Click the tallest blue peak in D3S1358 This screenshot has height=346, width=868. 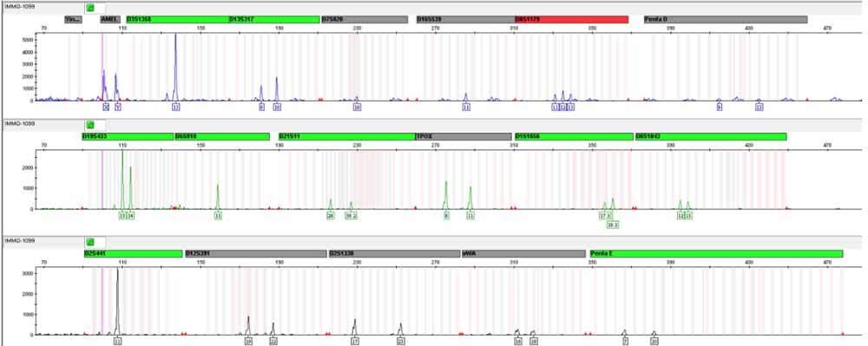(176, 66)
